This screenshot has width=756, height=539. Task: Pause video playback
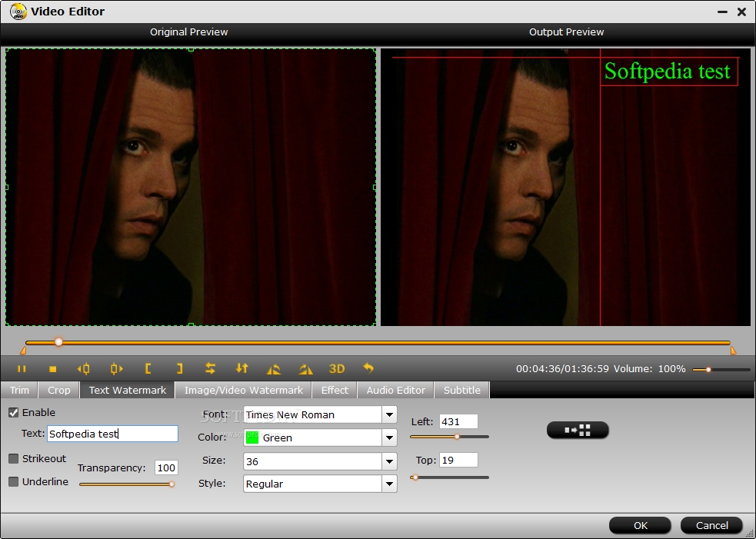(22, 369)
